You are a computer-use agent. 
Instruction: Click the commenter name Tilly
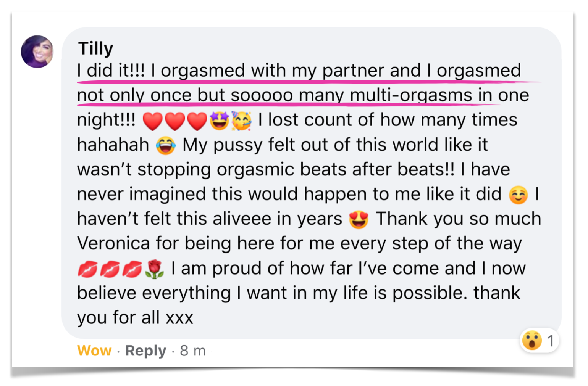(x=95, y=48)
